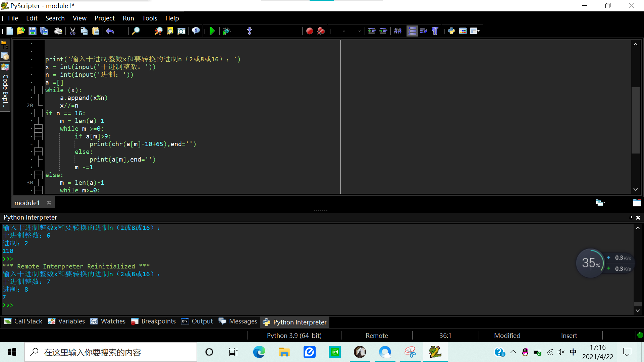644x362 pixels.
Task: Clear all breakpoints icon
Action: [x=321, y=31]
